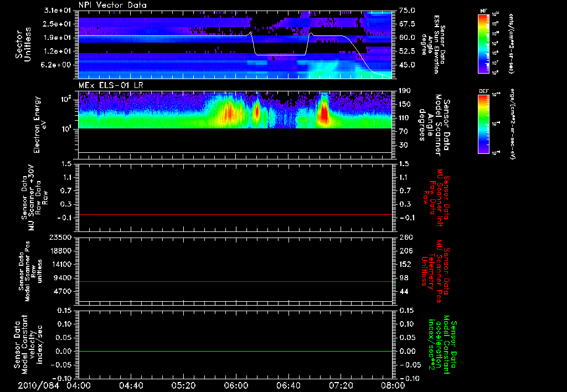Image resolution: width=567 pixels, height=392 pixels.
Task: Click the '06:40' time axis label
Action: point(288,385)
